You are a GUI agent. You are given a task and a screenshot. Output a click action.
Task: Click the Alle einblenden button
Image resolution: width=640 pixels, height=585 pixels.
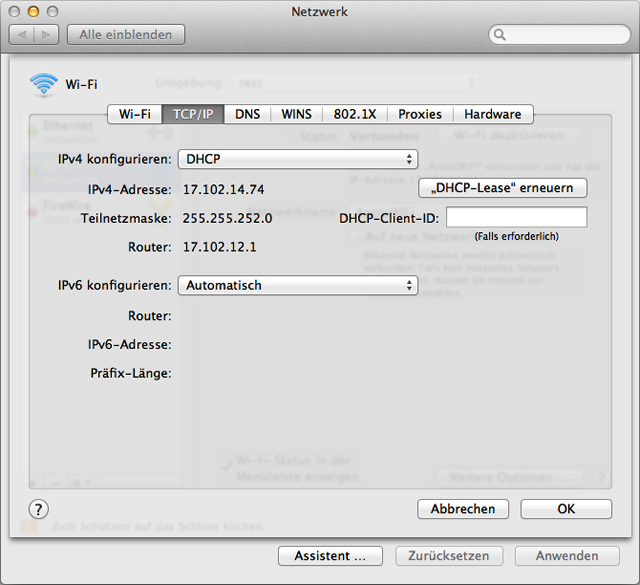pyautogui.click(x=126, y=35)
